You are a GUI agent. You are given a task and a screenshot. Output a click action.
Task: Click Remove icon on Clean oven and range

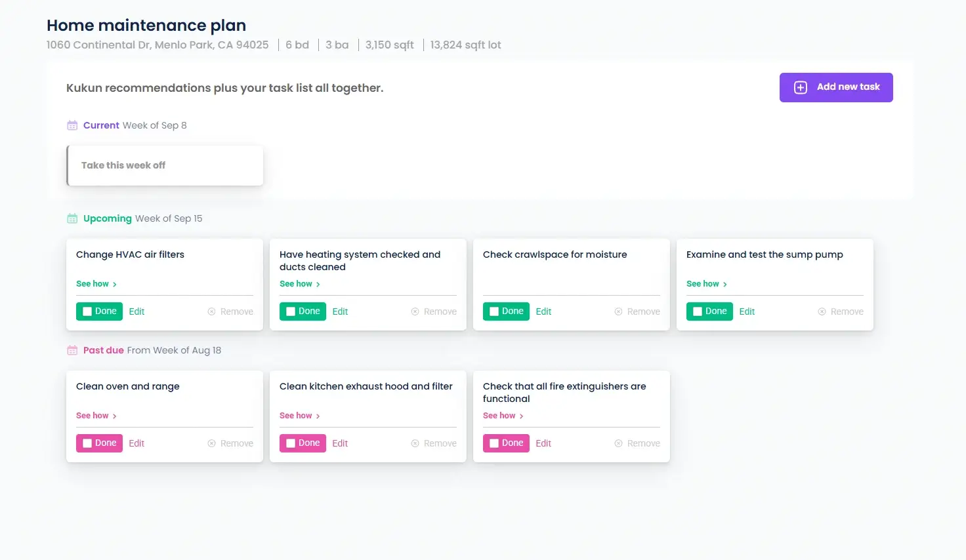click(x=212, y=443)
